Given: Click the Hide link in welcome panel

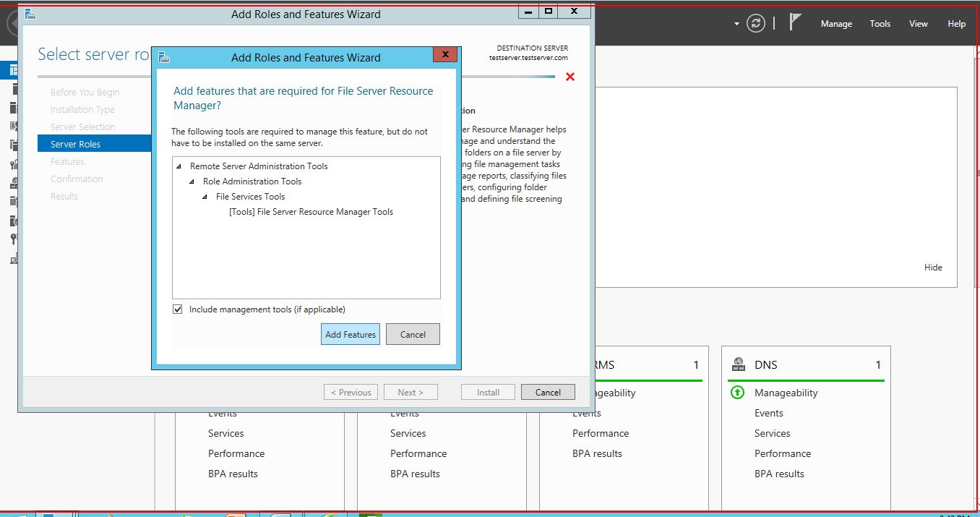Looking at the screenshot, I should (x=932, y=268).
